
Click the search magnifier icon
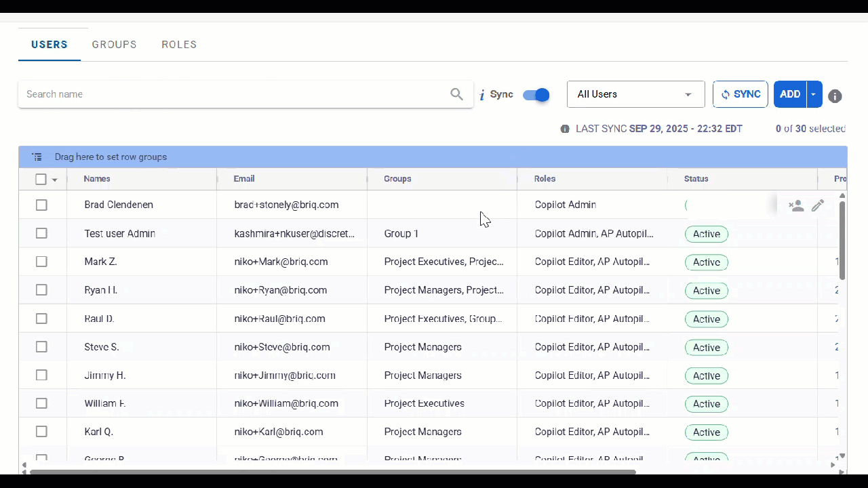pyautogui.click(x=456, y=94)
